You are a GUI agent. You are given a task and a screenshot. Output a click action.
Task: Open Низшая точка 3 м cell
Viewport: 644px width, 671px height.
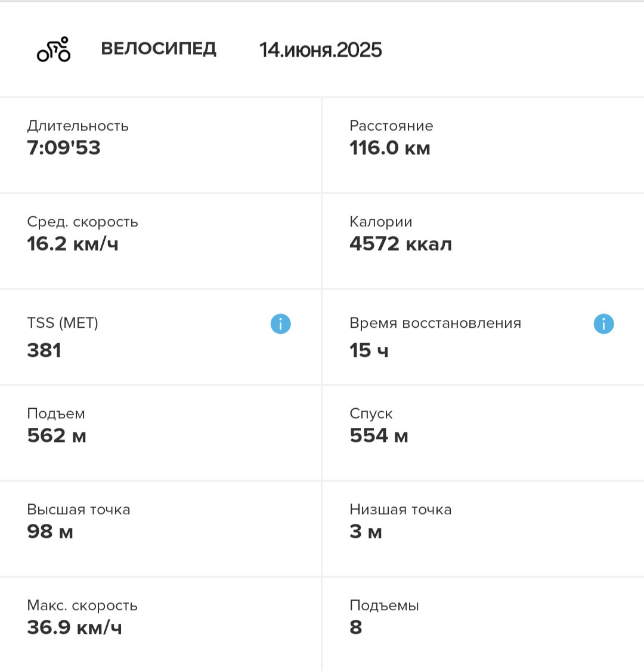tap(484, 529)
